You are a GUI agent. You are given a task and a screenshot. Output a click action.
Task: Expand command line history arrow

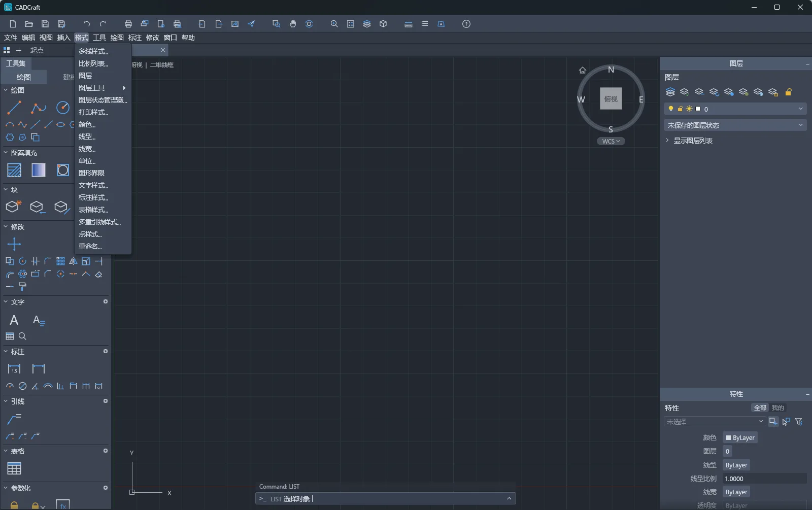[x=509, y=498]
